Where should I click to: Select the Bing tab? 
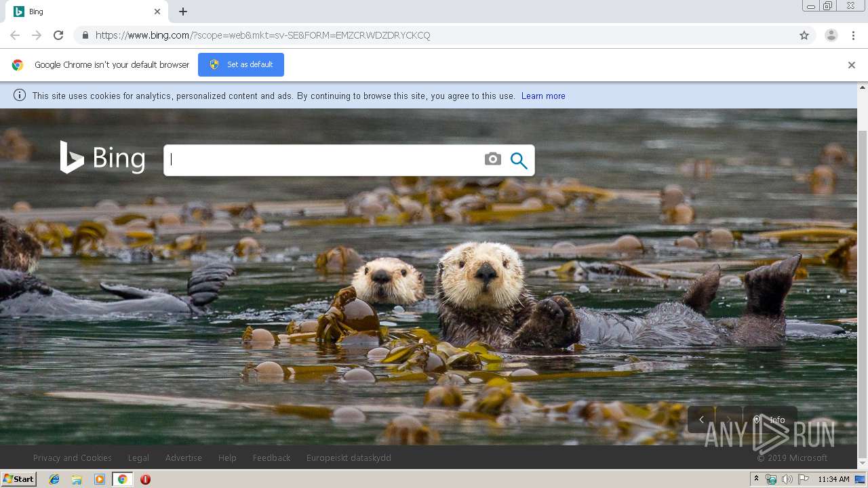(88, 12)
